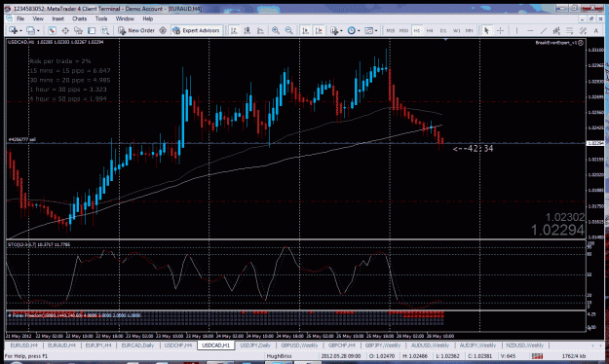Zoom in on the chart
The height and width of the screenshot is (364, 609).
click(276, 30)
